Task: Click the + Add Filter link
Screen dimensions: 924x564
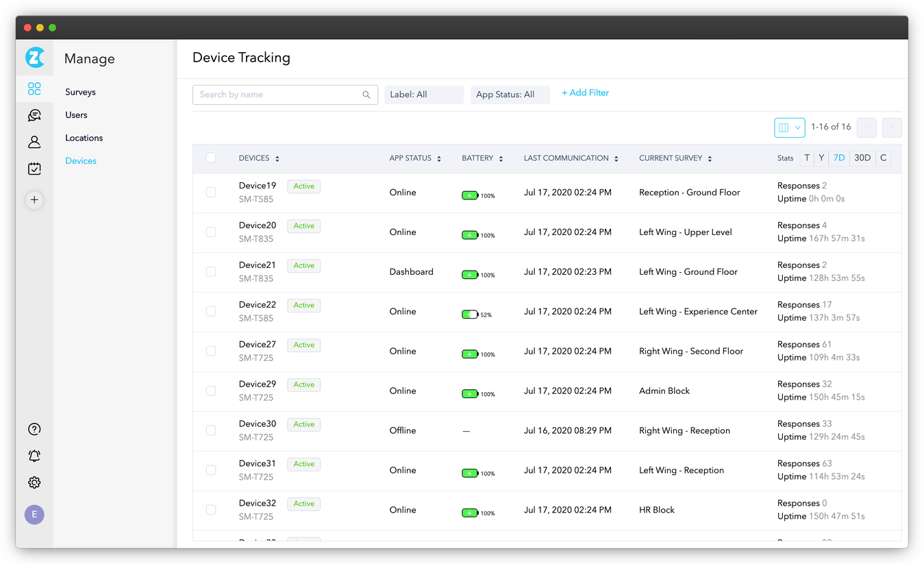Action: [x=585, y=92]
